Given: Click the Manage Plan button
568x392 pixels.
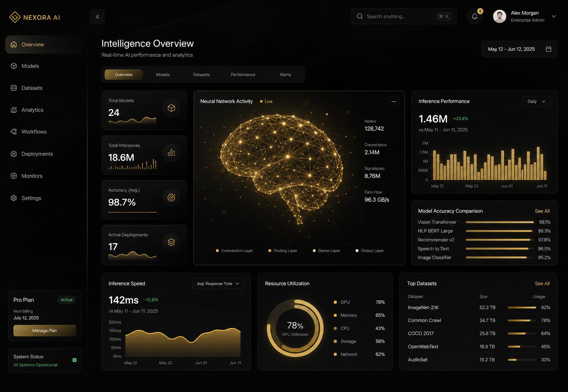Looking at the screenshot, I should coord(45,331).
